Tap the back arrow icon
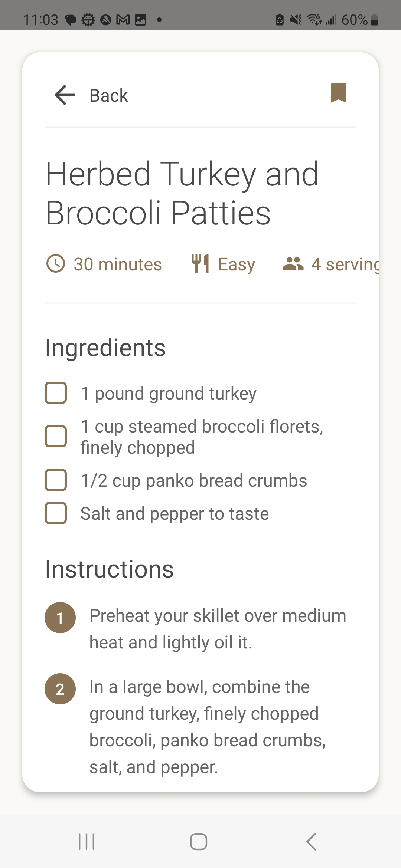 [x=65, y=95]
